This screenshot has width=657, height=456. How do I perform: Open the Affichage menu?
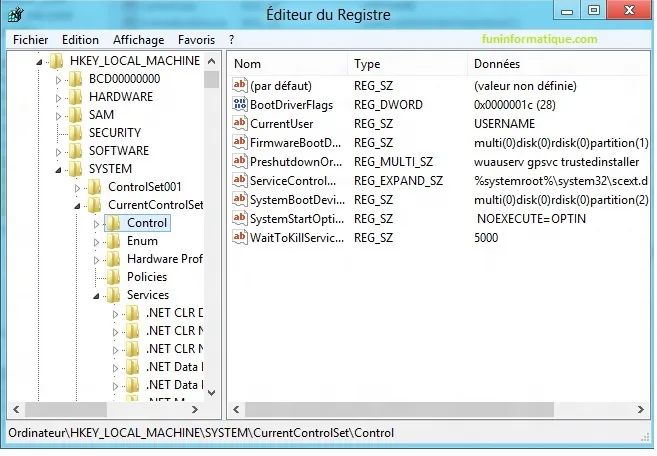(138, 40)
